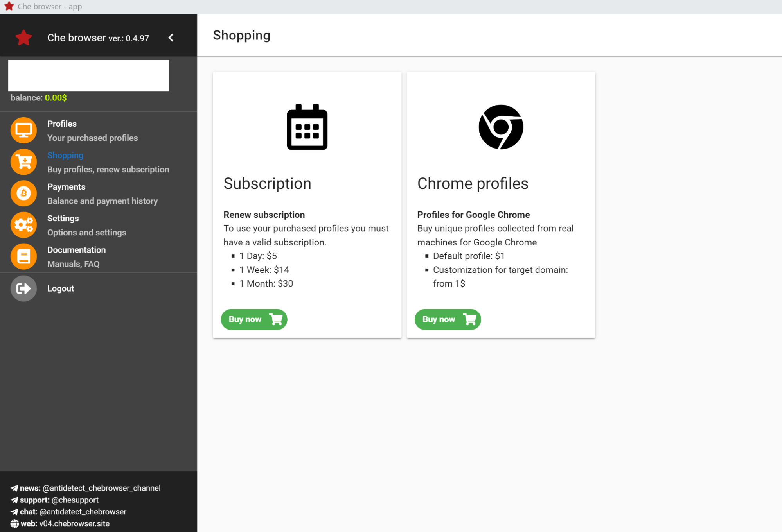The width and height of the screenshot is (782, 532).
Task: Click 'Manuals, FAQ' subtitle
Action: tap(74, 264)
